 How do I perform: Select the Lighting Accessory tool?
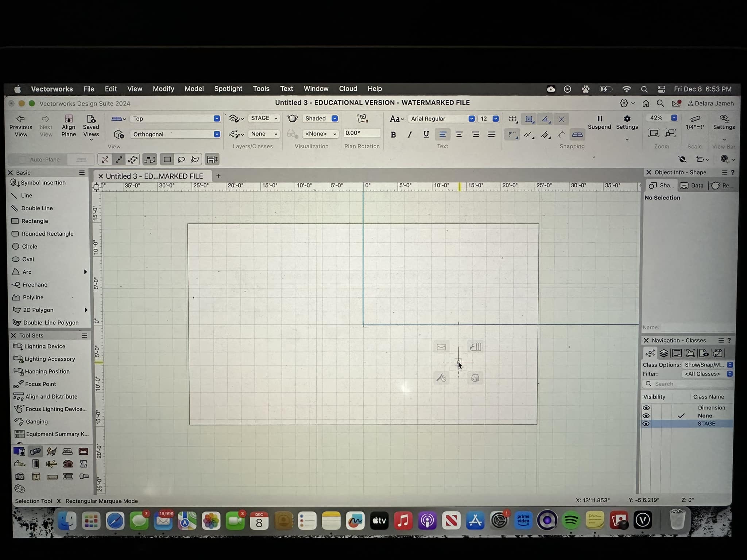44,359
